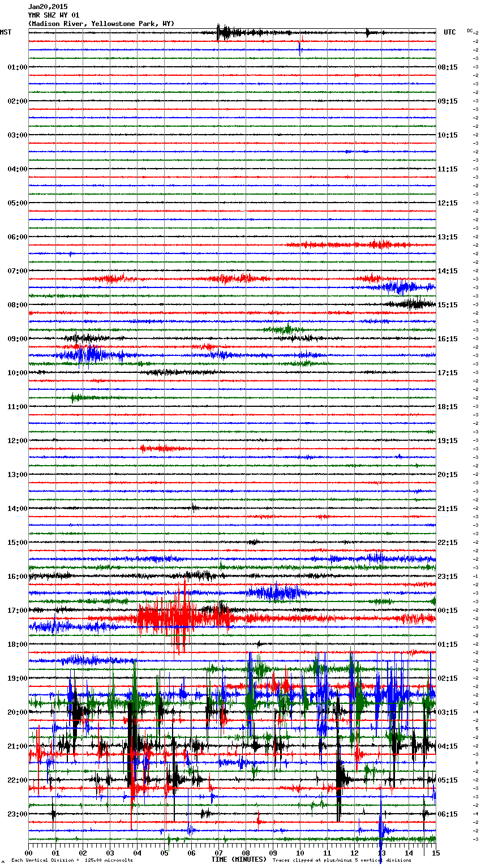Click minute tick label 10 on bottom axis
The image size is (481, 868).
[x=300, y=853]
